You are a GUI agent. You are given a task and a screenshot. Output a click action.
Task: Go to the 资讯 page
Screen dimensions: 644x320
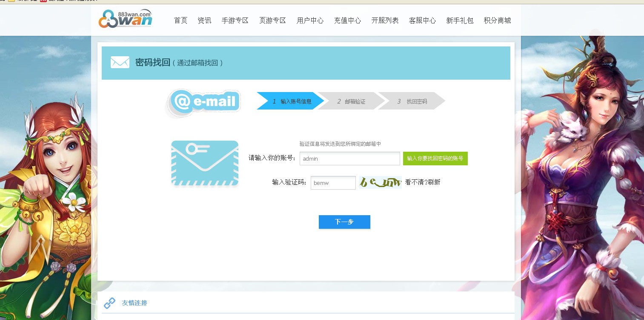point(204,20)
